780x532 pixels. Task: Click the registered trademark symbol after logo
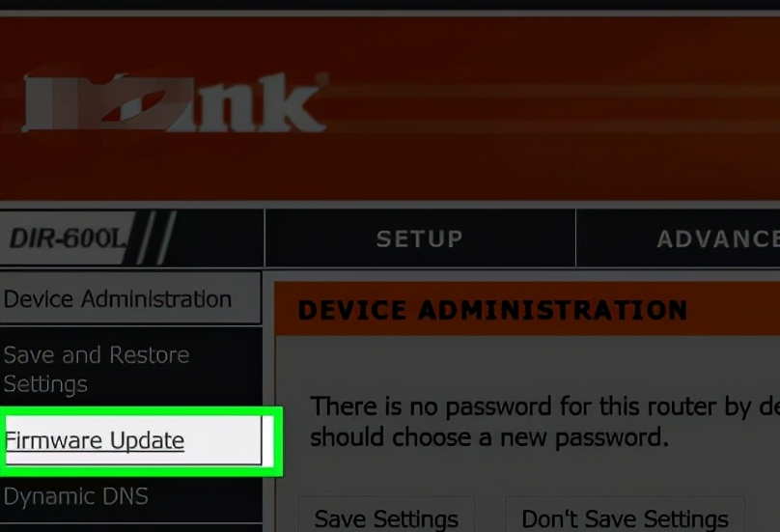tap(322, 79)
